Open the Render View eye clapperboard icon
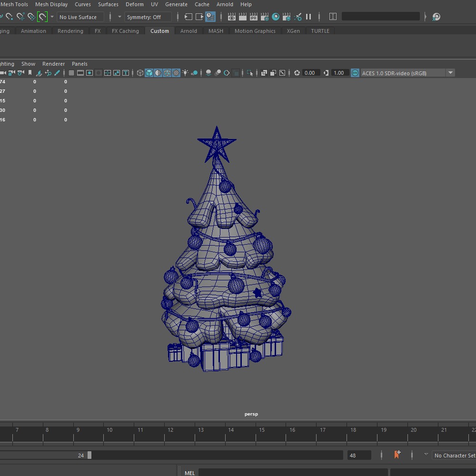The image size is (476, 476). coord(232,17)
